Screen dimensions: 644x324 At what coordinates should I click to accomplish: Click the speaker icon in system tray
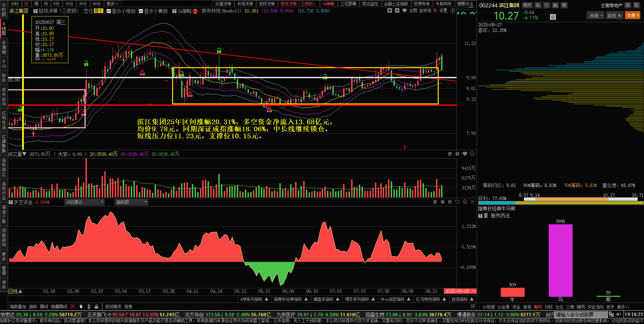pyautogui.click(x=619, y=315)
